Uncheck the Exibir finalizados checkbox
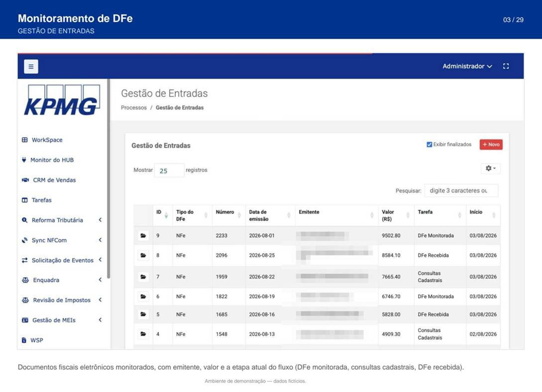 [430, 144]
